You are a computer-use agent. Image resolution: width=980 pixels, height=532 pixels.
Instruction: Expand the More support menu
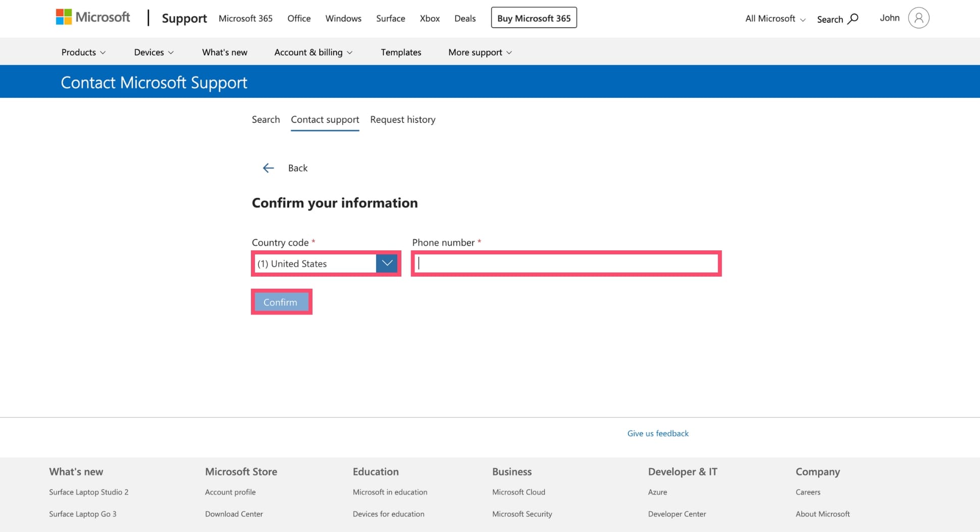click(x=480, y=52)
